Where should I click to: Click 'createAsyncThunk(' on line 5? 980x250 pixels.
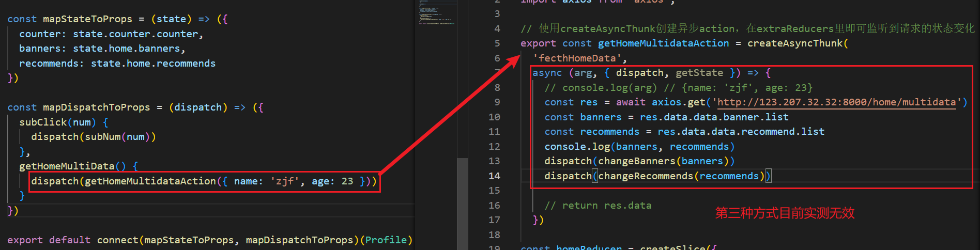pos(798,43)
